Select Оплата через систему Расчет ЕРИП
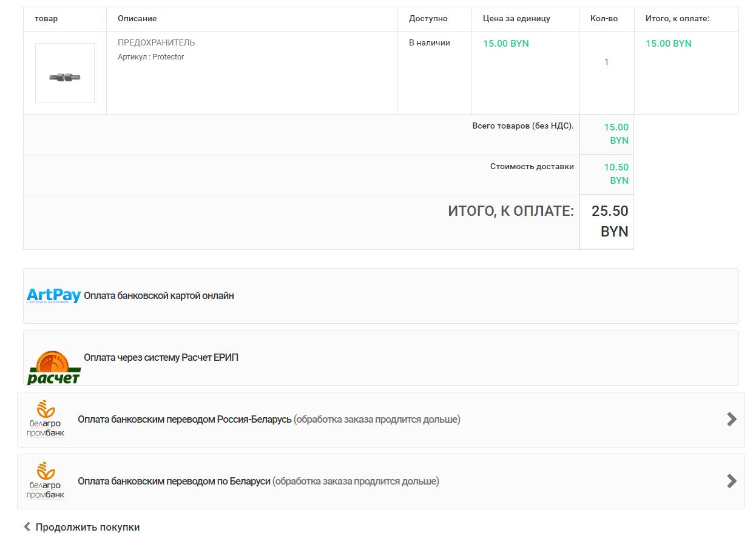This screenshot has width=756, height=547. (161, 358)
